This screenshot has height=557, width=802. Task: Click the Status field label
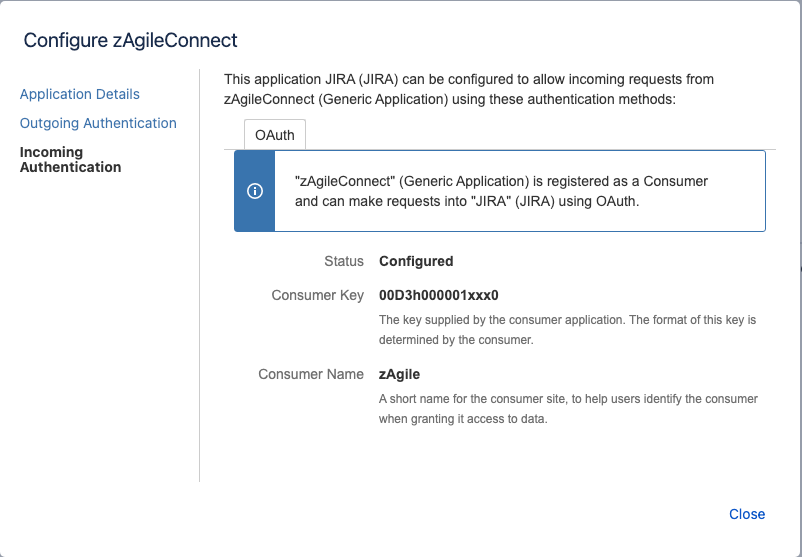[344, 261]
